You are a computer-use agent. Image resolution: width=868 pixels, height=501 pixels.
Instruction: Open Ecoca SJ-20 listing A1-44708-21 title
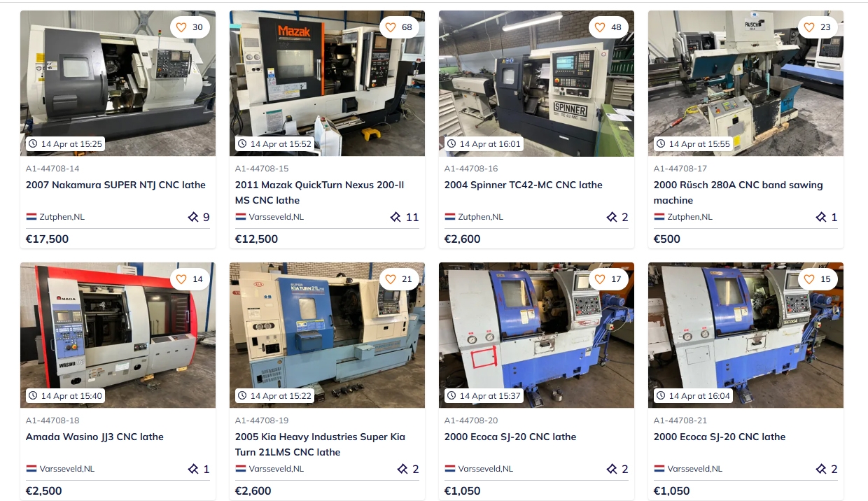coord(720,437)
